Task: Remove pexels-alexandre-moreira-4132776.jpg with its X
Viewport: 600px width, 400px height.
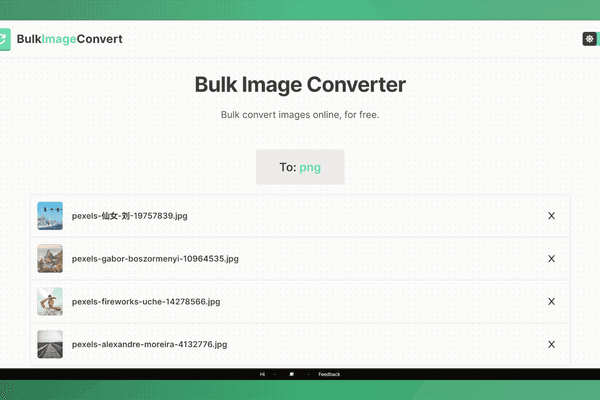Action: (551, 344)
